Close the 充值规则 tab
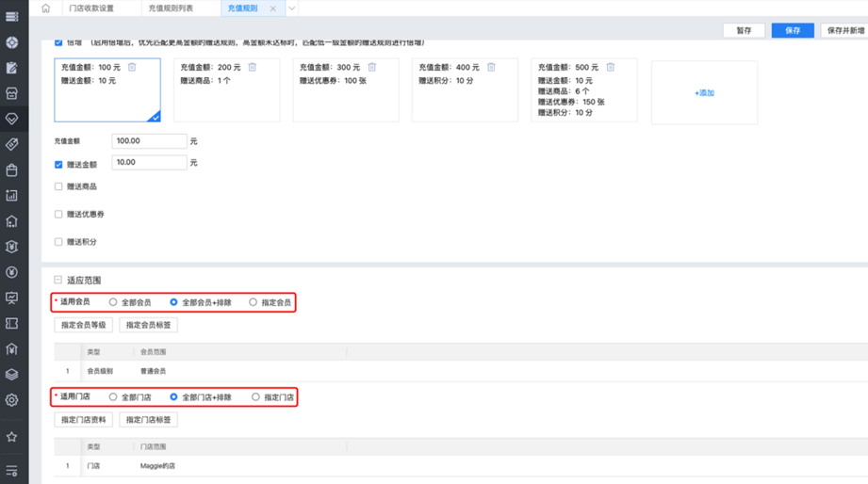 [273, 8]
